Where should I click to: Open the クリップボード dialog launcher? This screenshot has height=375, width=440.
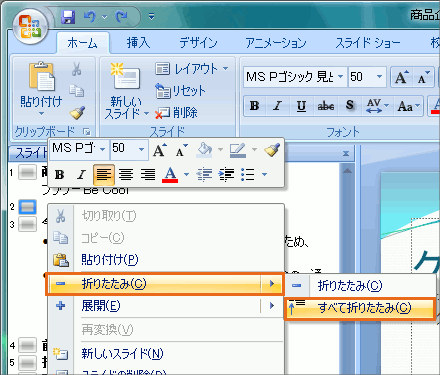[87, 132]
